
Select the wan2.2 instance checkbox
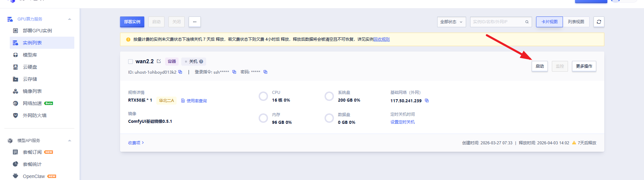click(130, 62)
